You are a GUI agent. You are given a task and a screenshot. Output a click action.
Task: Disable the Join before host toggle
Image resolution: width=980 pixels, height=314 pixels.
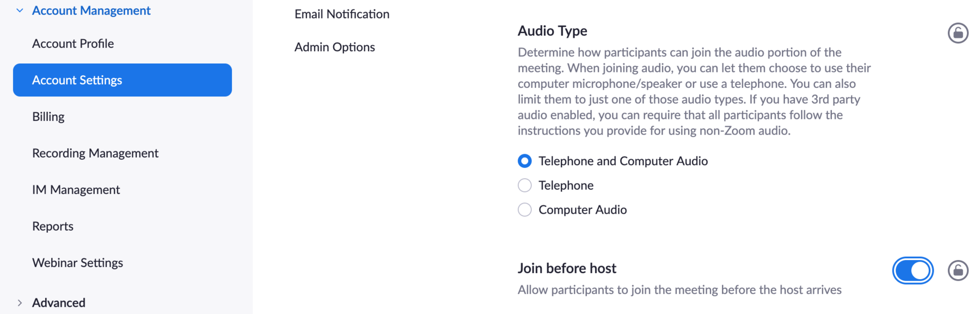[912, 270]
